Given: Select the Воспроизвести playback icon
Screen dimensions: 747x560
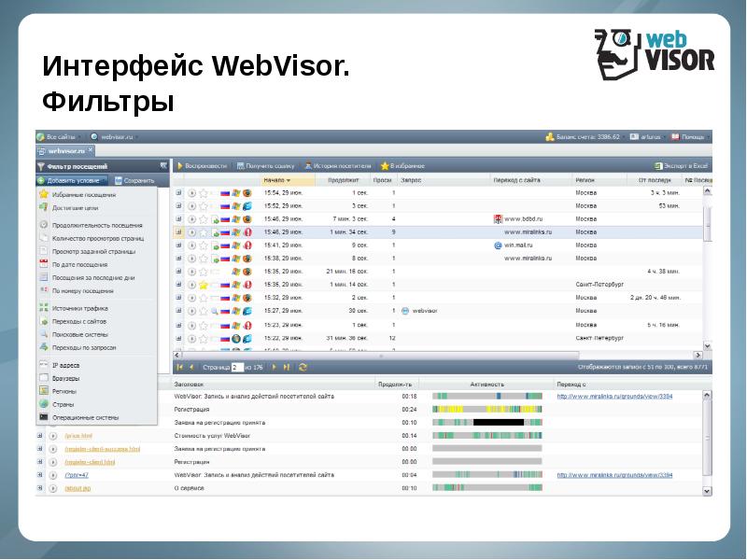Looking at the screenshot, I should (x=180, y=165).
